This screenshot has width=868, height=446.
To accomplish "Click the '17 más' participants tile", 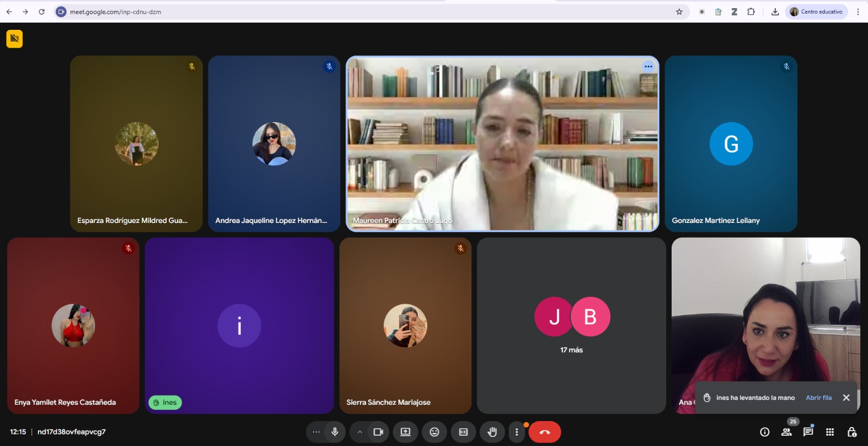I will [x=571, y=326].
